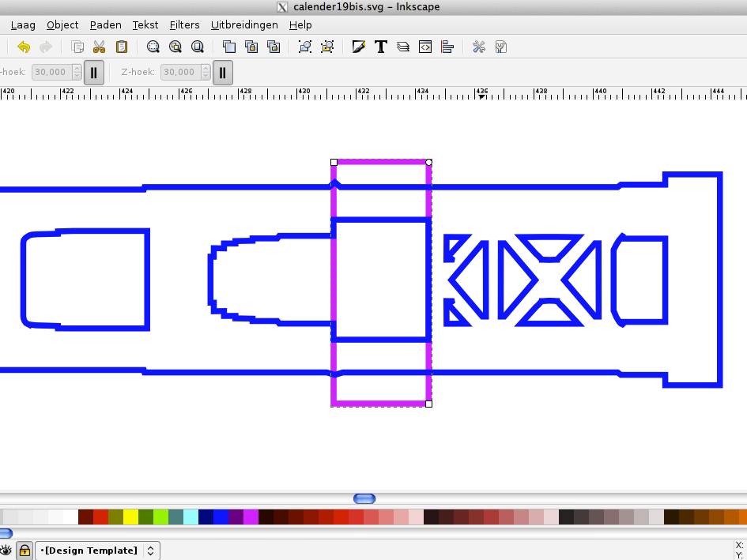747x560 pixels.
Task: Click the round corner handle of magenta rectangle
Action: [428, 163]
